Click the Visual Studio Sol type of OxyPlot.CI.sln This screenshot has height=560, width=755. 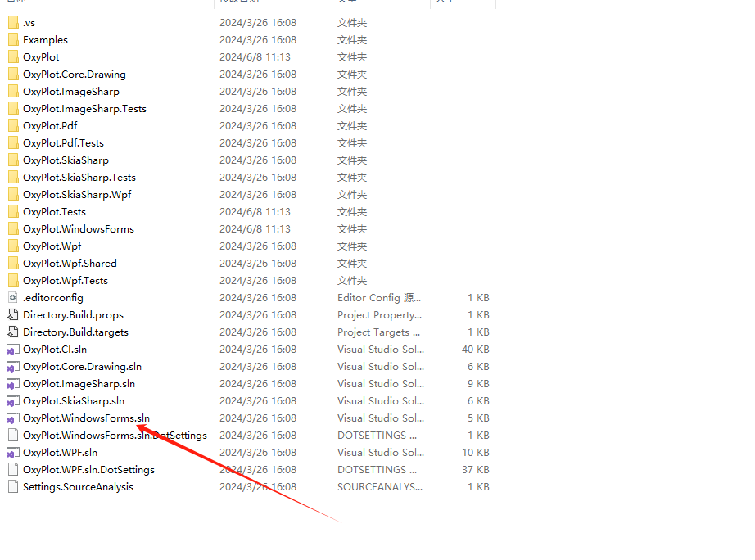[x=381, y=350]
